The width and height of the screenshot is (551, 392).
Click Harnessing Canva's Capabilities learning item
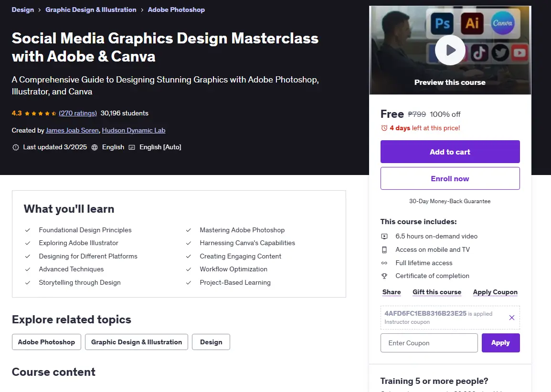click(247, 243)
